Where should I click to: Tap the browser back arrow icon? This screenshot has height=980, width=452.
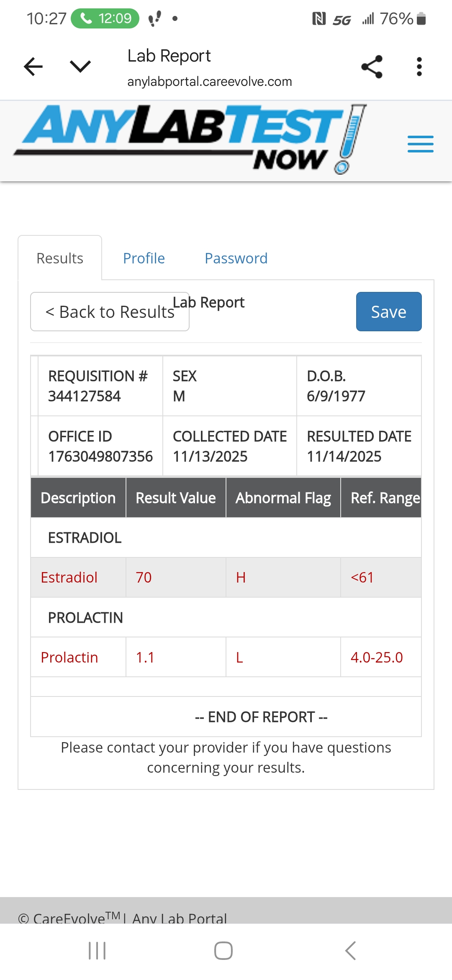[33, 67]
